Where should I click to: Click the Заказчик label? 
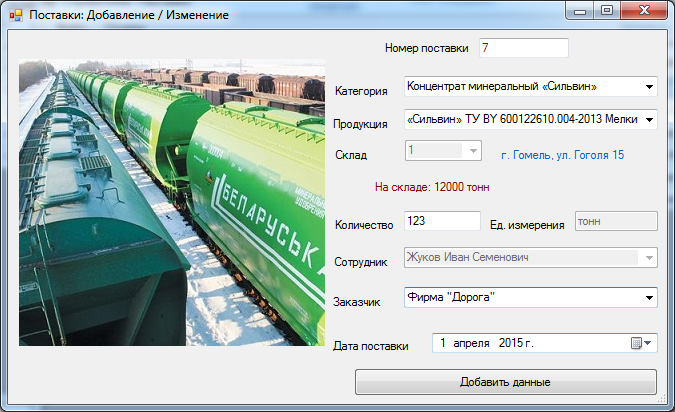[357, 302]
